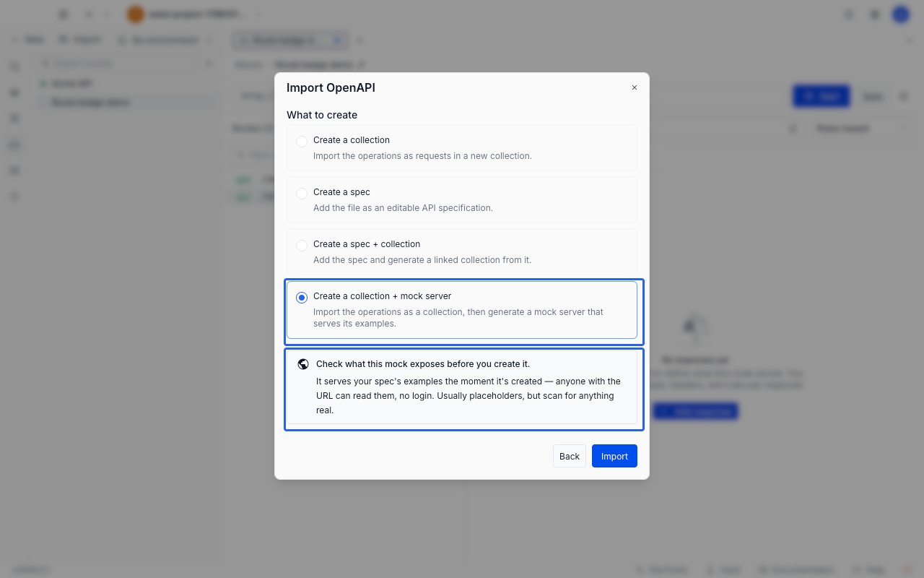Select the 'Create a spec' radio option
This screenshot has width=924, height=578.
tap(302, 194)
